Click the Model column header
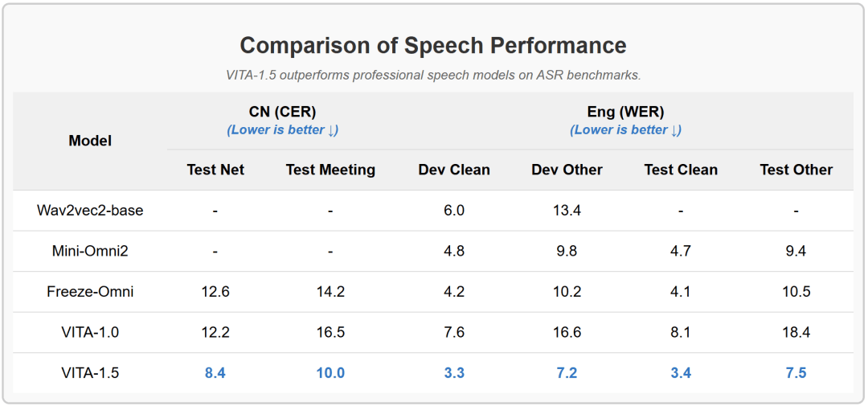868x406 pixels. [x=90, y=141]
